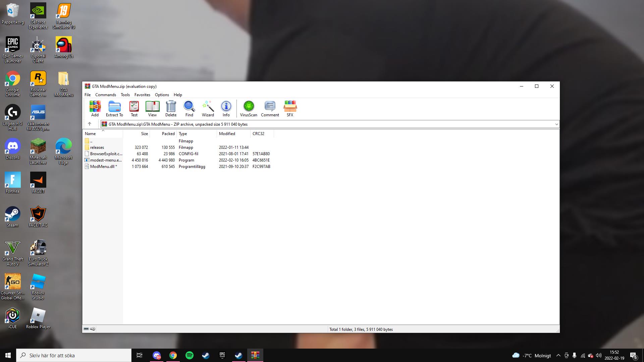Open the releases folder in list

click(x=97, y=147)
